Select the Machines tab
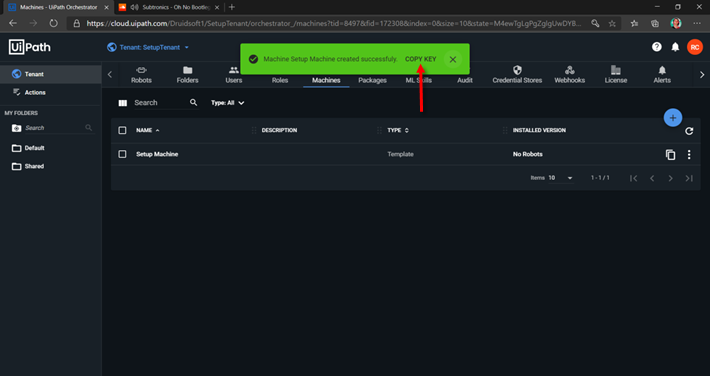This screenshot has width=710, height=376. 326,80
